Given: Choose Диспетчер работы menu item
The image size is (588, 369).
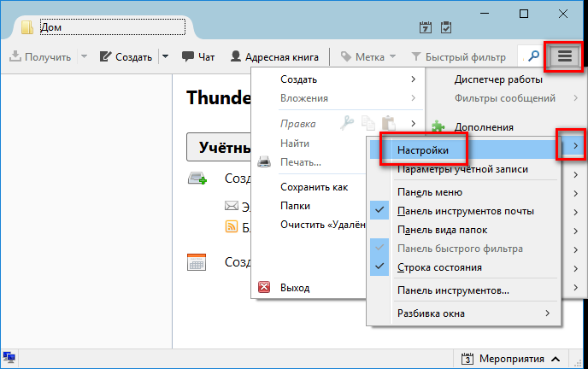Looking at the screenshot, I should tap(498, 79).
